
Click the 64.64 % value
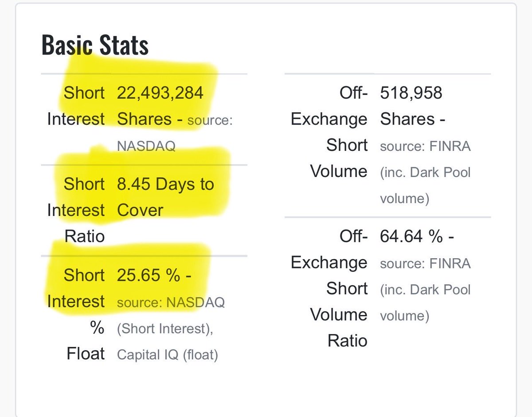(417, 236)
